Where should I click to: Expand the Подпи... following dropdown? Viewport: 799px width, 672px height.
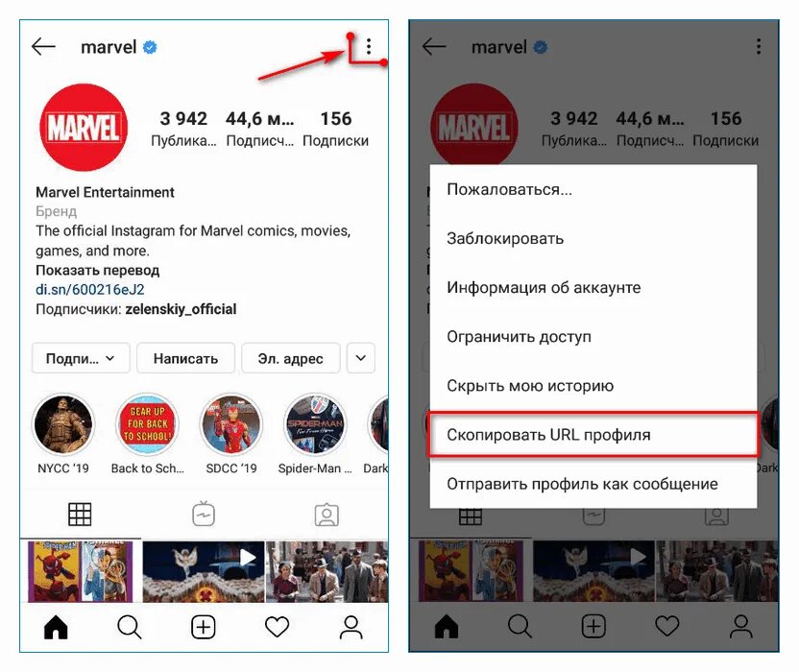(81, 358)
